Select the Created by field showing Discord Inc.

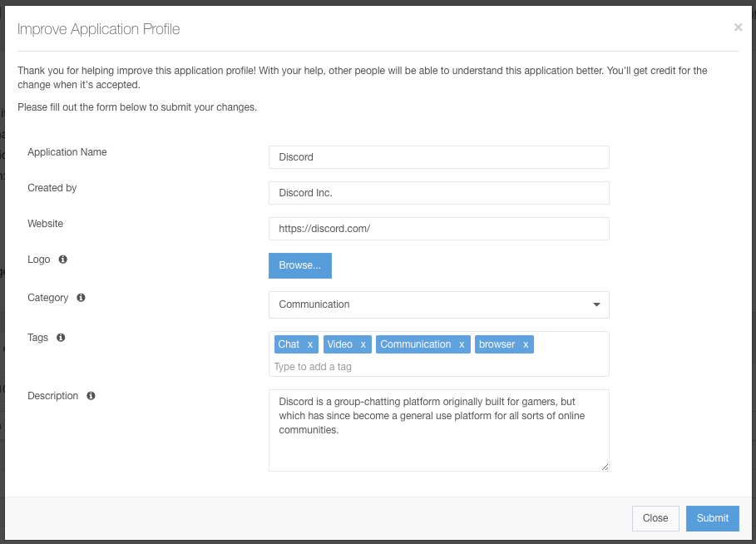coord(438,192)
